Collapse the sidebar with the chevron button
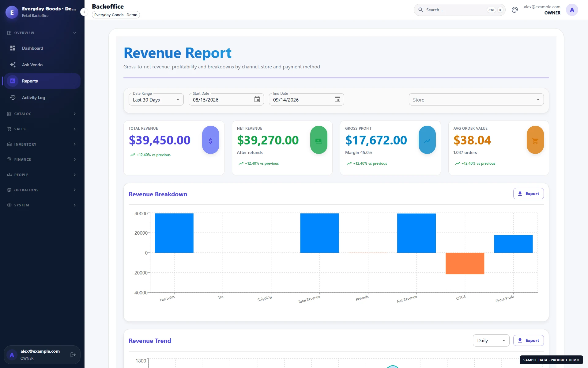The height and width of the screenshot is (368, 588). click(x=84, y=12)
